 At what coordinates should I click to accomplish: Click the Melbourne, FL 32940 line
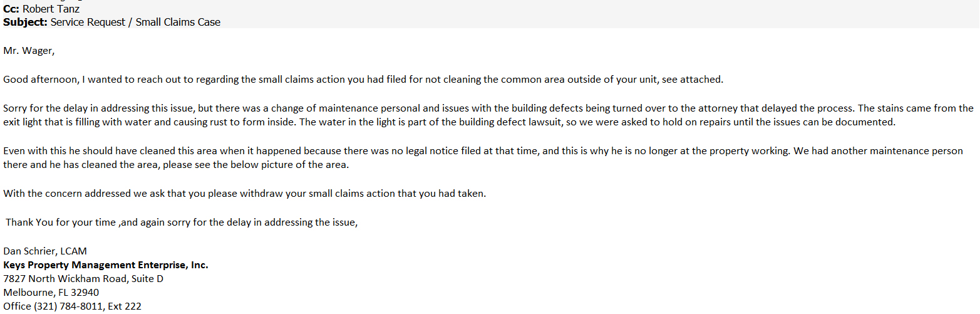51,293
